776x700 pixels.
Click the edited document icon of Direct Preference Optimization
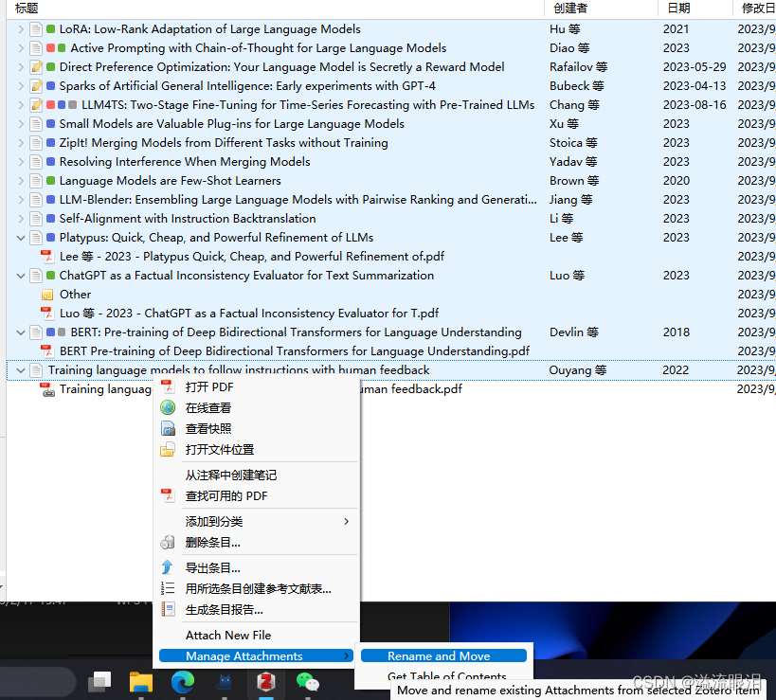[x=36, y=67]
